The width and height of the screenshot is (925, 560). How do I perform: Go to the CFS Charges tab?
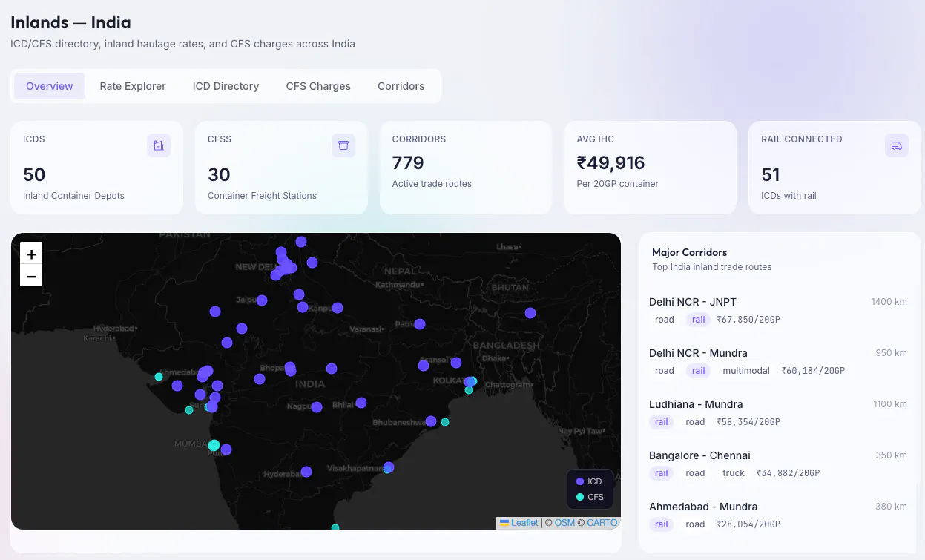click(318, 86)
